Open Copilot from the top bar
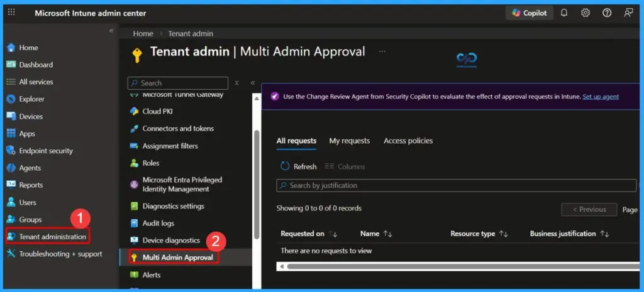The width and height of the screenshot is (644, 292). pos(530,13)
